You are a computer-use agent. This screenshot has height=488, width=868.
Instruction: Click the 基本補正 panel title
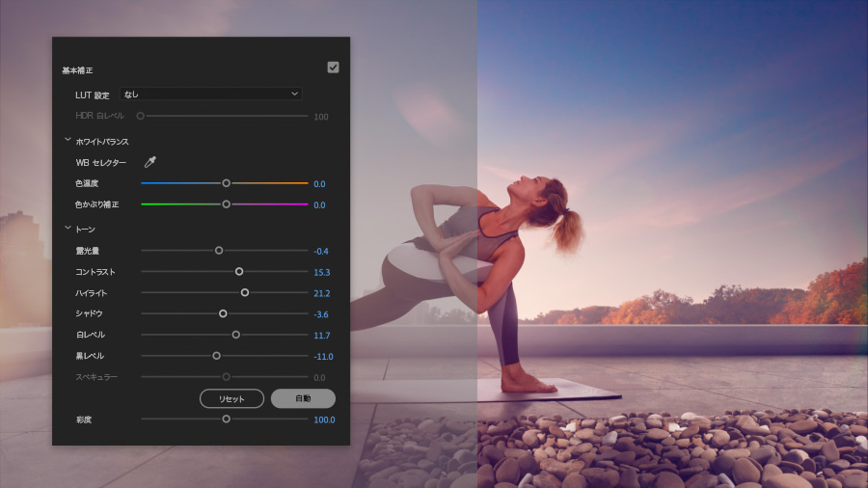77,70
